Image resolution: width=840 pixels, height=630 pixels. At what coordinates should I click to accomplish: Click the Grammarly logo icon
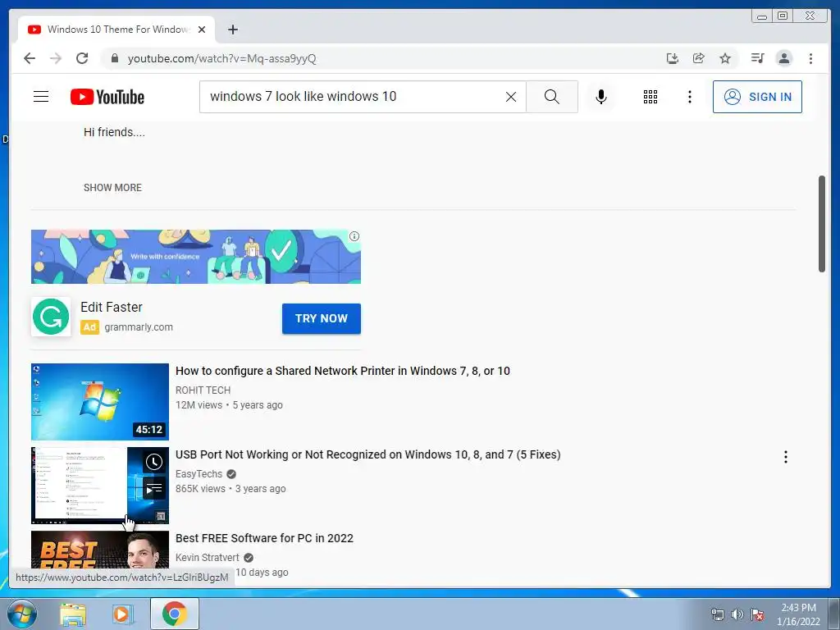[x=51, y=317]
